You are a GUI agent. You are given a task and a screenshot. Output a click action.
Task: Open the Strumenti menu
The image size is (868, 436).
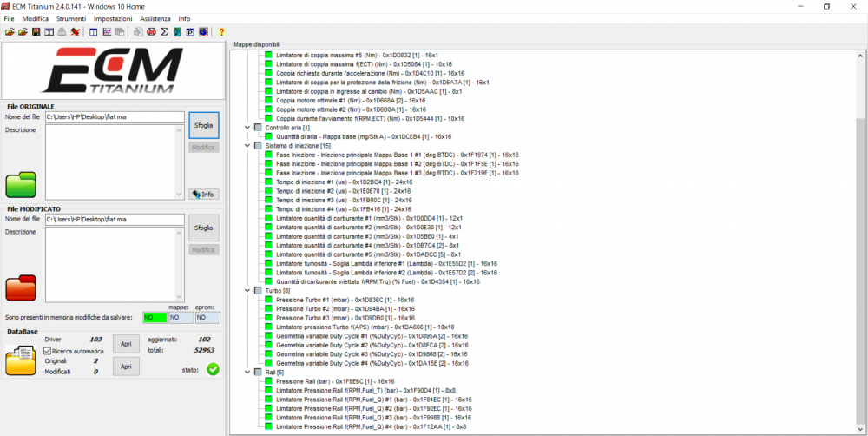pos(71,18)
